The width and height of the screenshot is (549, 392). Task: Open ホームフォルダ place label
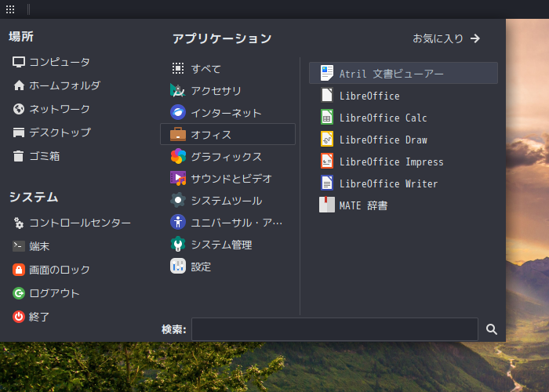point(65,85)
